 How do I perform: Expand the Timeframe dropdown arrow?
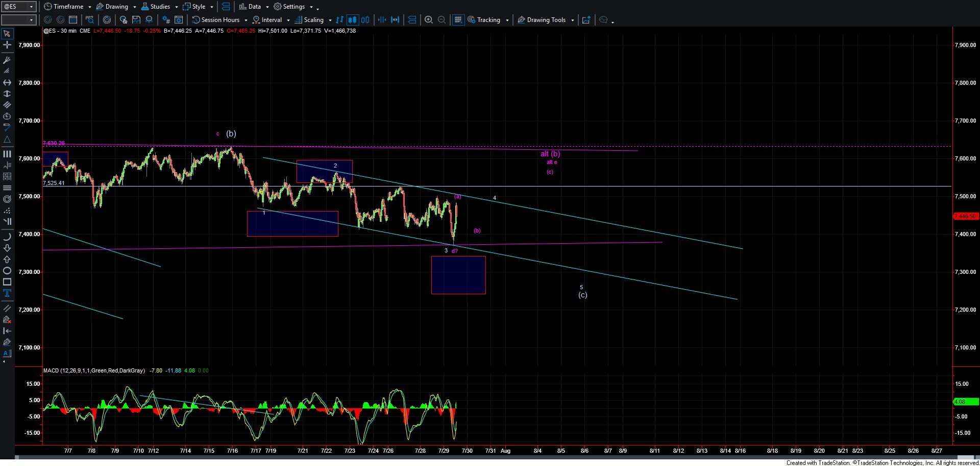pos(90,7)
